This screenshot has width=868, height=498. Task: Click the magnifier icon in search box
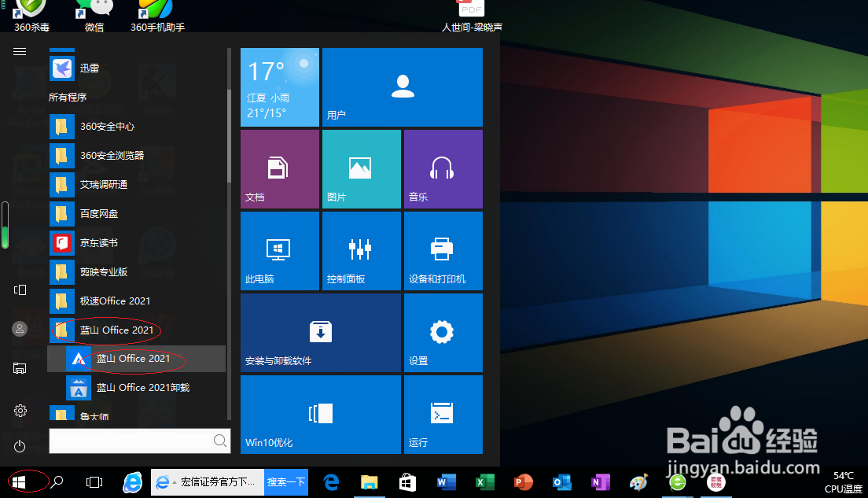220,441
